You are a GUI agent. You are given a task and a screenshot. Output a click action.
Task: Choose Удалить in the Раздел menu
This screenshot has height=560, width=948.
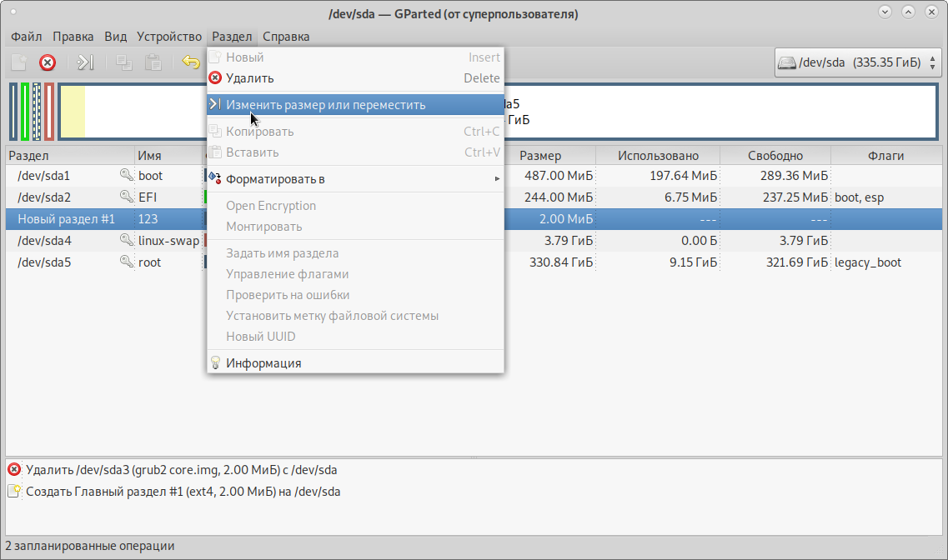355,78
